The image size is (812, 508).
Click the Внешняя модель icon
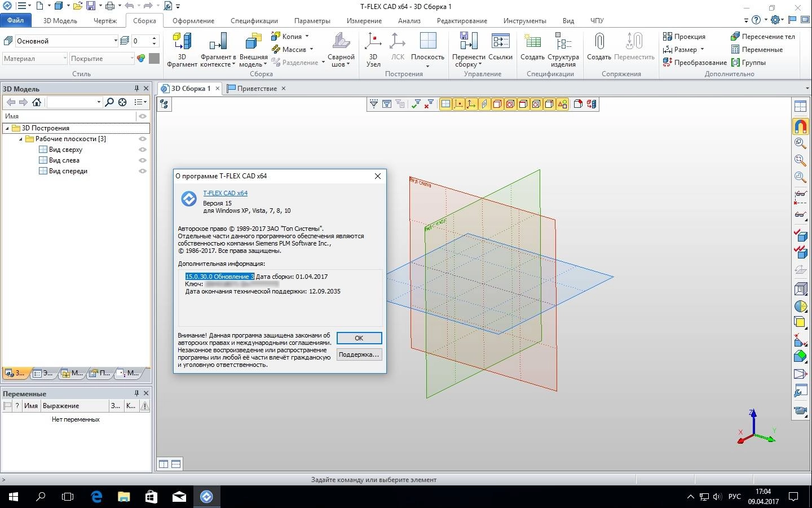(253, 42)
